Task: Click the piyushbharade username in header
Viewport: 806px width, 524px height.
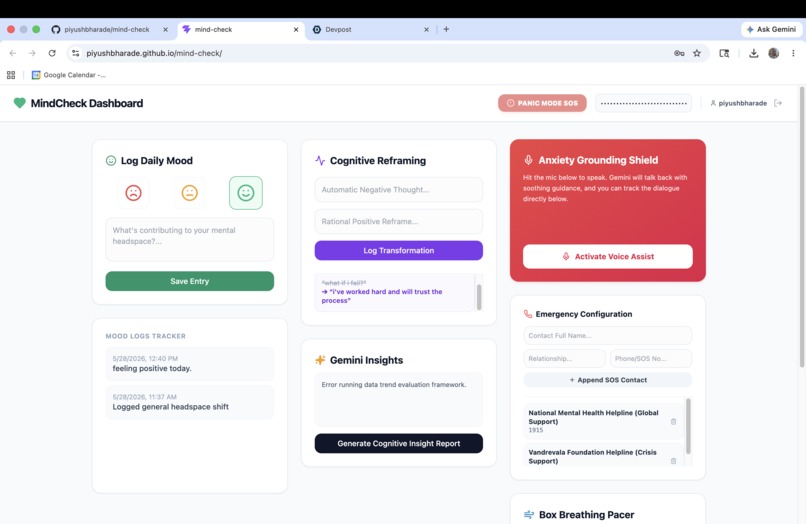Action: click(742, 103)
